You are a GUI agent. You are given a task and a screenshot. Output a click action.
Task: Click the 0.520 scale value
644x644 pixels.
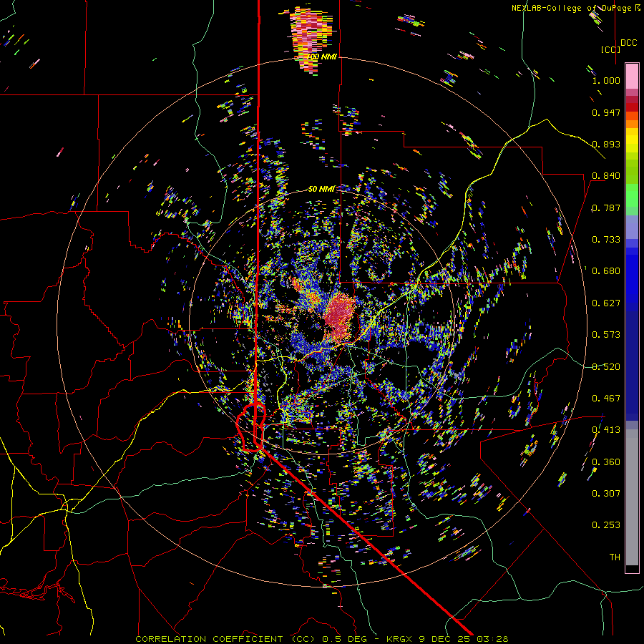tap(606, 367)
